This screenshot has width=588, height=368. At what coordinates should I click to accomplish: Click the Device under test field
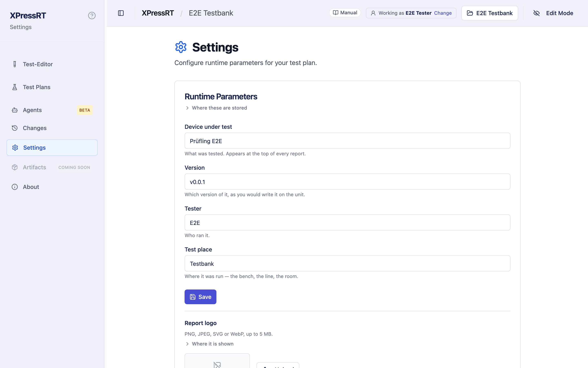[x=347, y=141]
